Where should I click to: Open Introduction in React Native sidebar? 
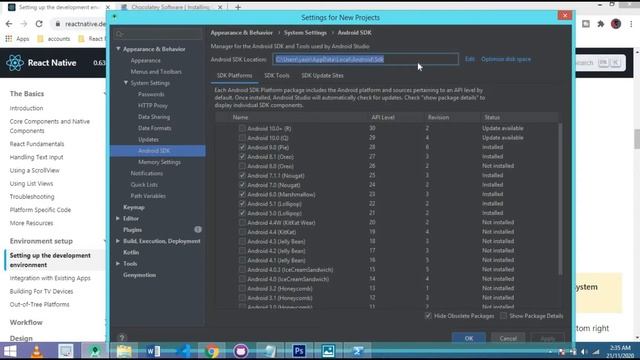[27, 108]
